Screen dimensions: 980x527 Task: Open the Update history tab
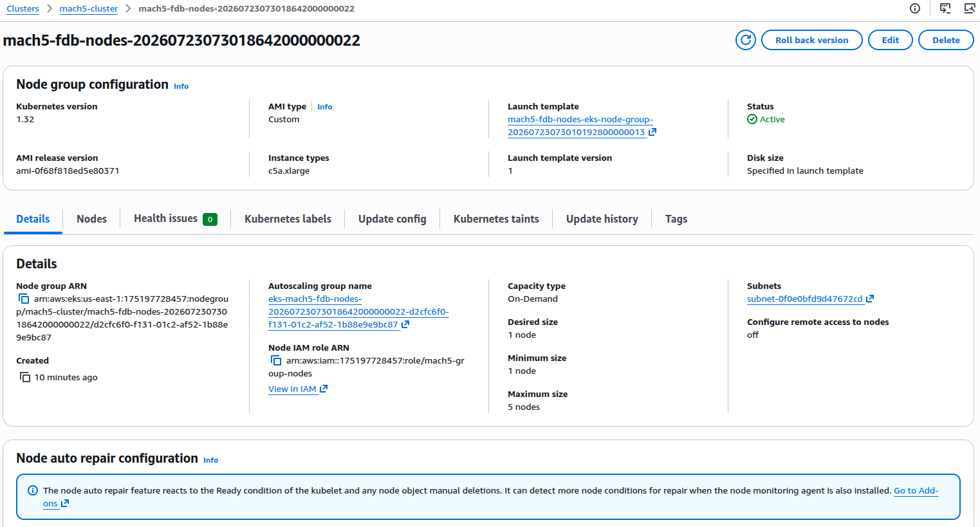coord(602,219)
